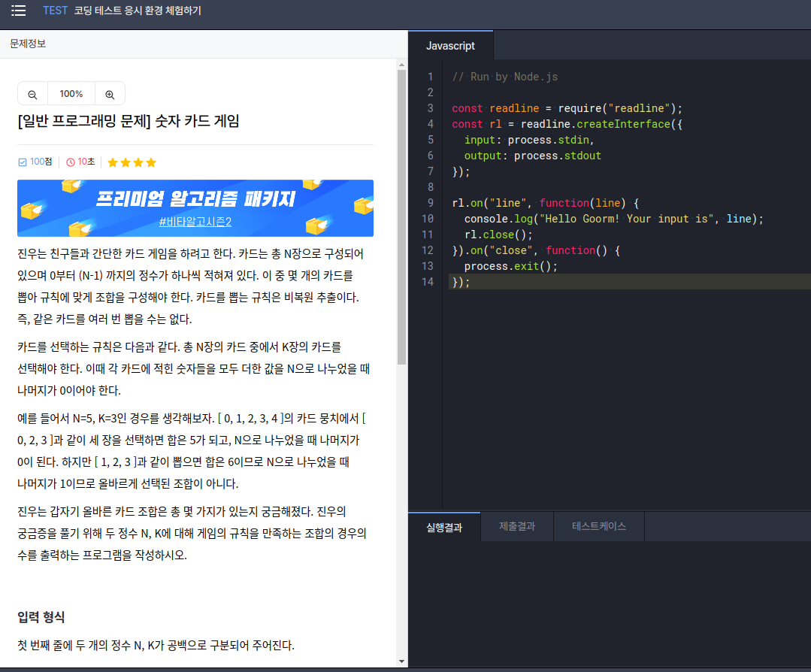
Task: Click the zoom in magnifier icon
Action: [110, 94]
